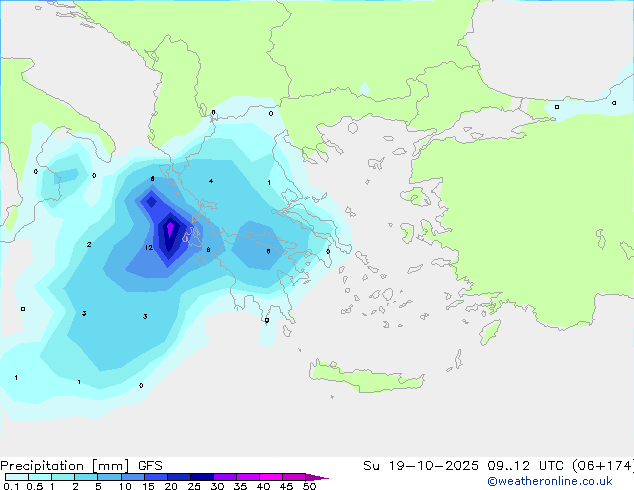Select the "35" legend scale label
The height and width of the screenshot is (490, 634).
pyautogui.click(x=240, y=486)
